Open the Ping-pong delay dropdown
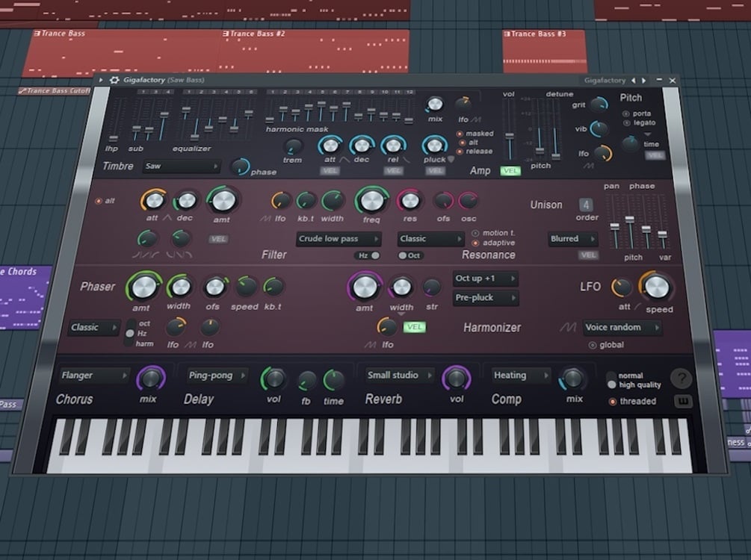The image size is (751, 560). (217, 376)
